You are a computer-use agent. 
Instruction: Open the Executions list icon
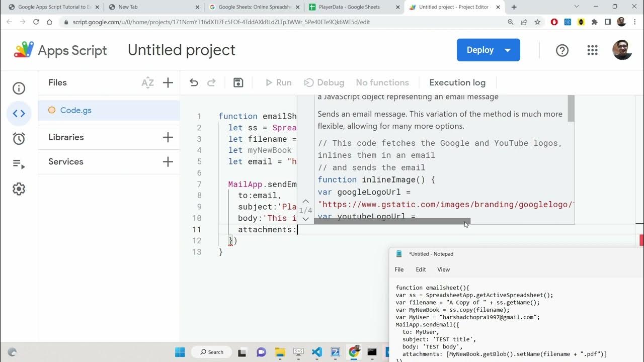(x=19, y=164)
